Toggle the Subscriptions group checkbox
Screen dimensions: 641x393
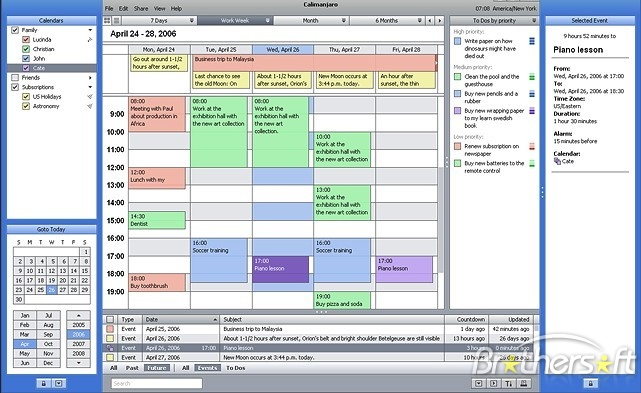[x=15, y=87]
